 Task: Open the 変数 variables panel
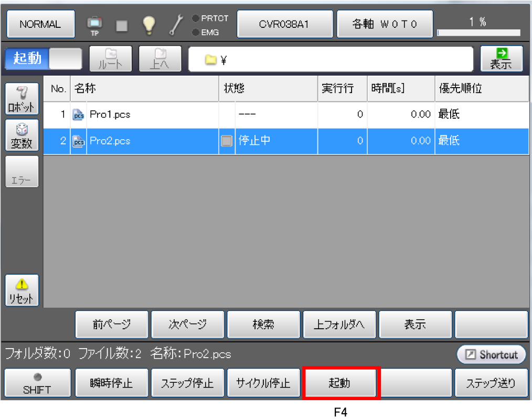pos(22,135)
